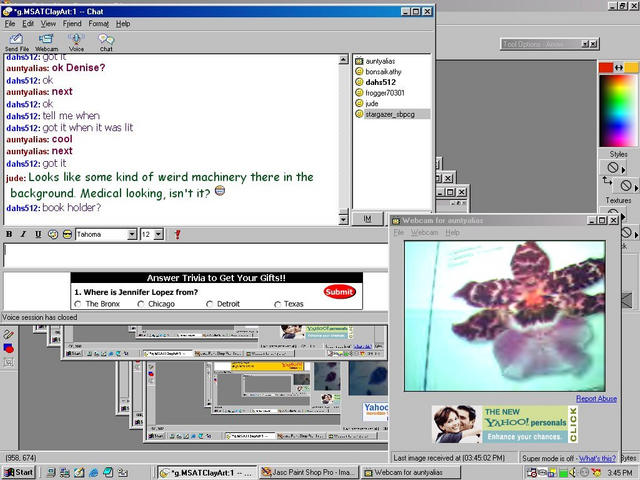Open the Edit menu in chat
This screenshot has height=480, width=640.
28,24
